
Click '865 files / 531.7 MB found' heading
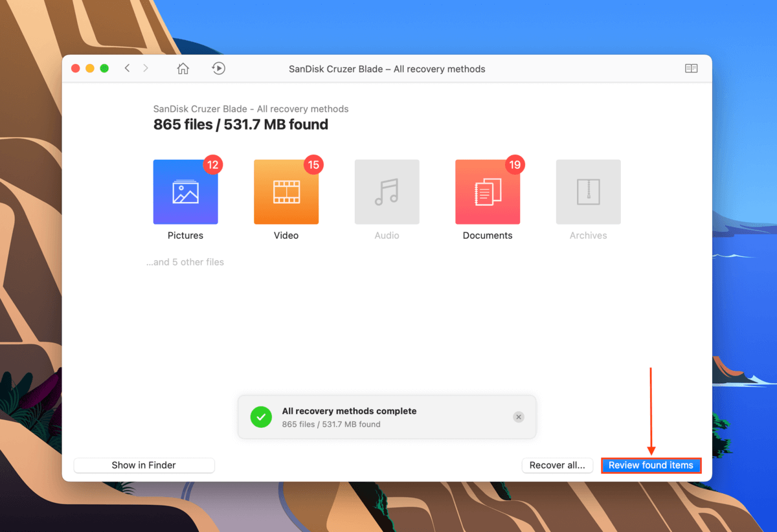point(241,124)
